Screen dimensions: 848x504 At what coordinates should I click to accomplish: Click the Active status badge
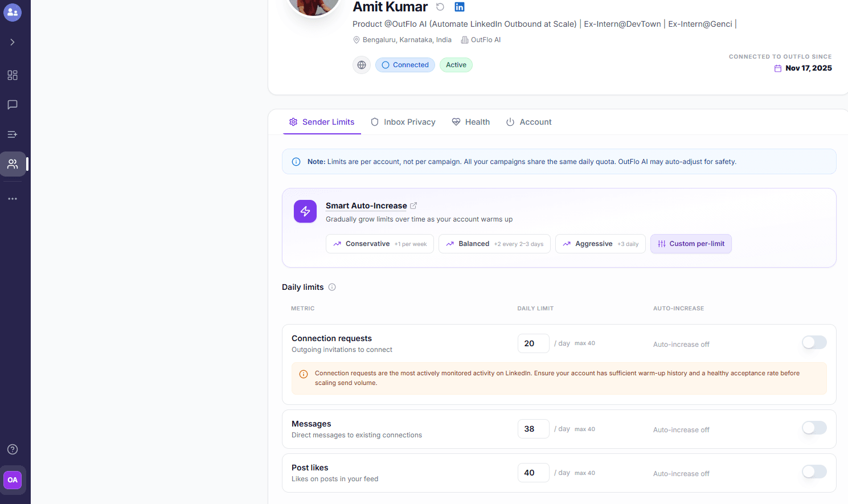[456, 65]
